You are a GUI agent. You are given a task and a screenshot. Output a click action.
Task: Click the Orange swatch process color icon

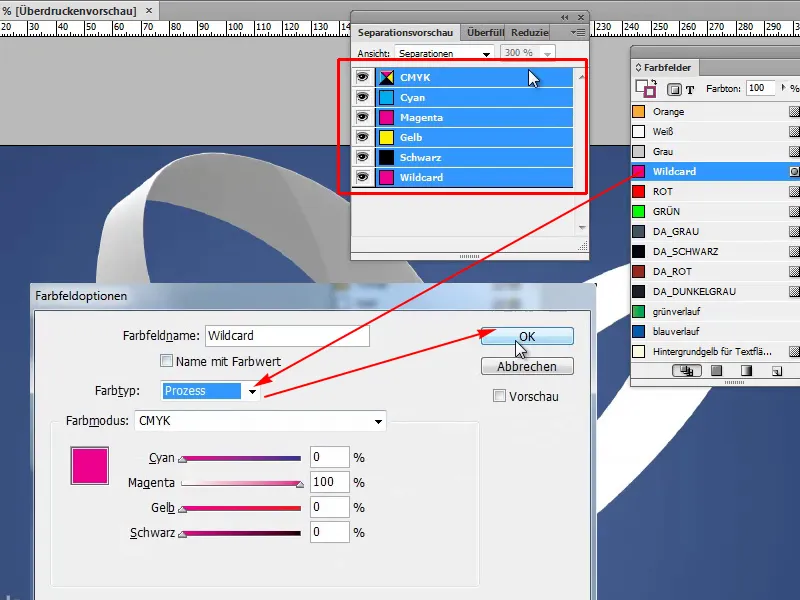[794, 111]
